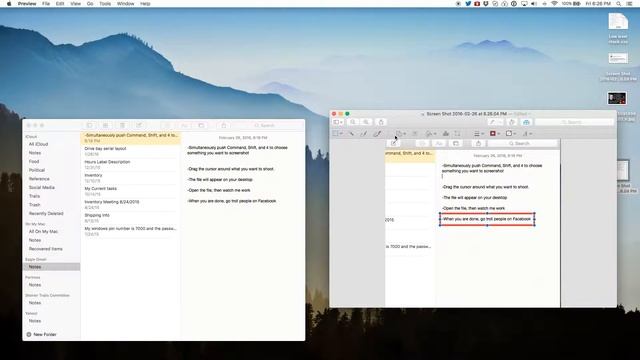
Task: Open the Go menu
Action: click(x=90, y=4)
